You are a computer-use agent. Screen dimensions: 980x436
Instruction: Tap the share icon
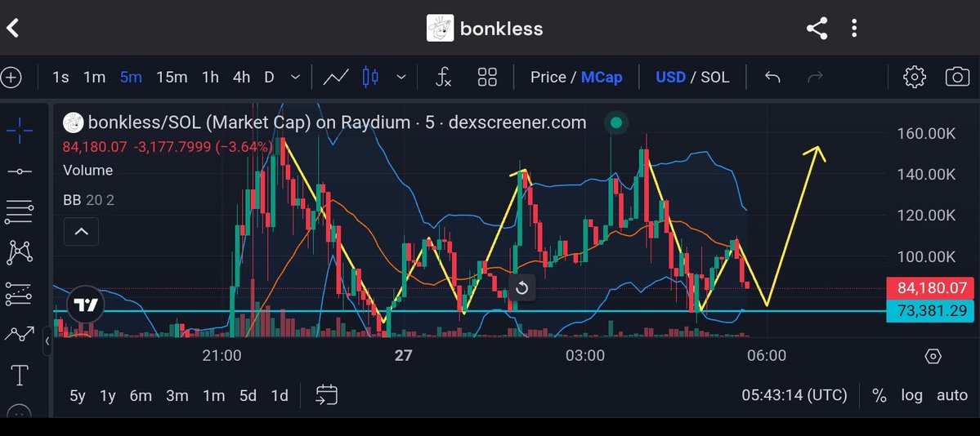tap(817, 28)
